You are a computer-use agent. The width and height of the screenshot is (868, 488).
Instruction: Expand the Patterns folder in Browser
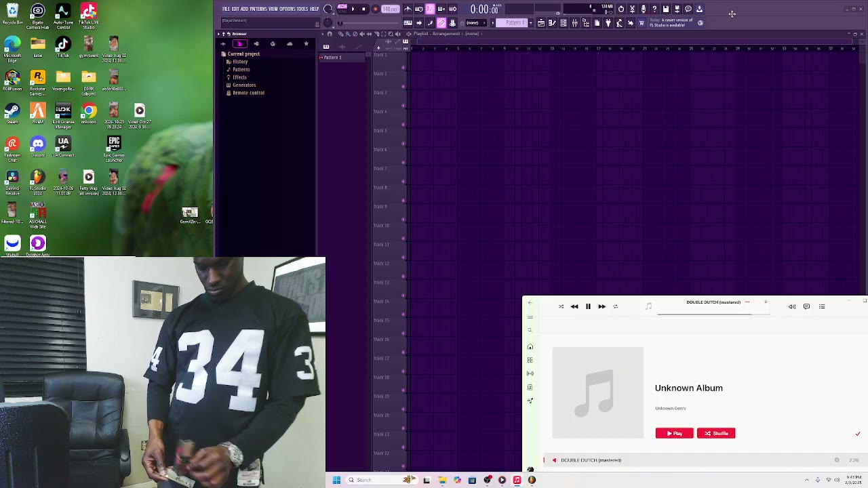[x=241, y=69]
